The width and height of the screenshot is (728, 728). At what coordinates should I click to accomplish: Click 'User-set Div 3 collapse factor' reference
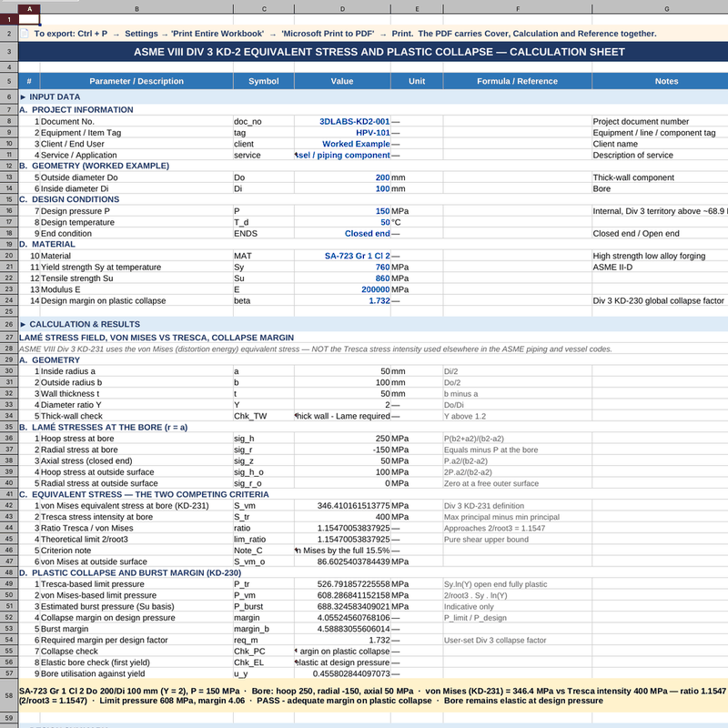click(x=495, y=640)
